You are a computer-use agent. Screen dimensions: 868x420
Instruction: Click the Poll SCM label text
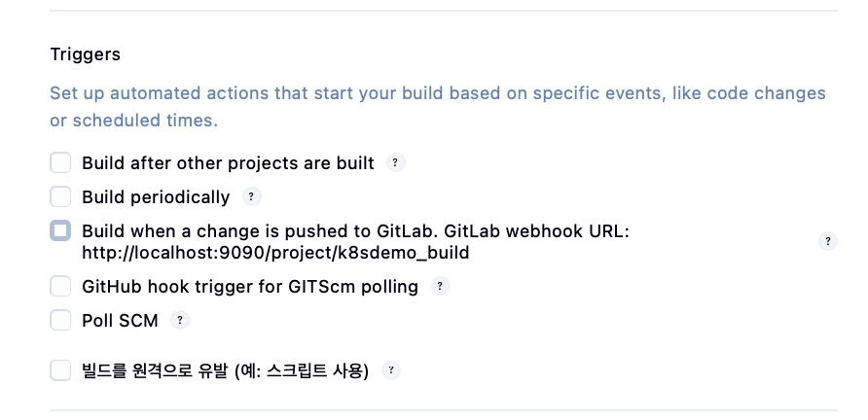pyautogui.click(x=120, y=321)
